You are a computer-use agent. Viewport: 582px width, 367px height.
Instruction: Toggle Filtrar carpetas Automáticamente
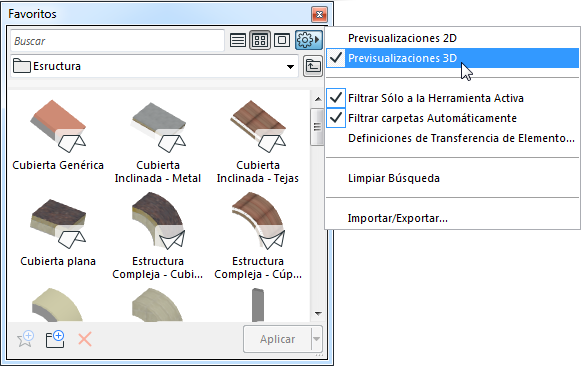[452, 118]
